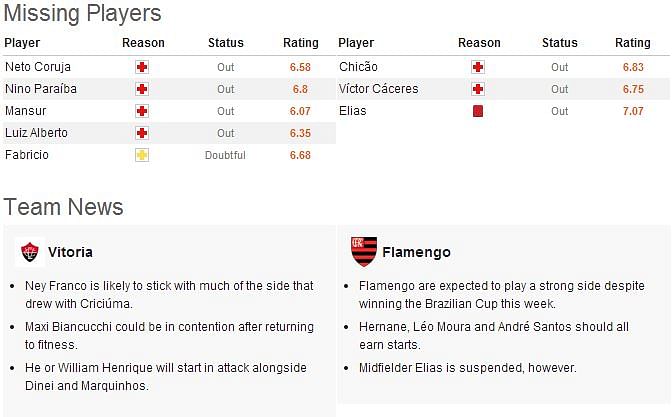Click Nino Paraíba's injury icon
Screen dimensions: 672x417
(142, 89)
